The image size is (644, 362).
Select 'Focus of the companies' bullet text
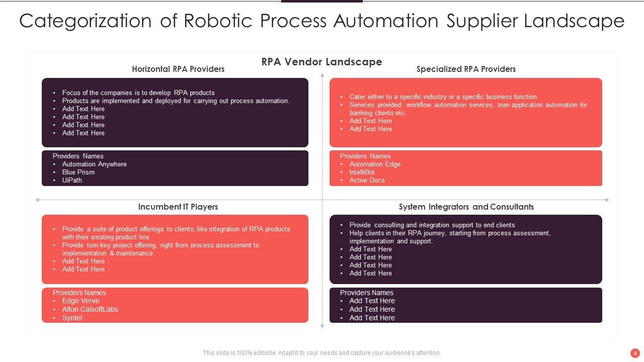(138, 93)
